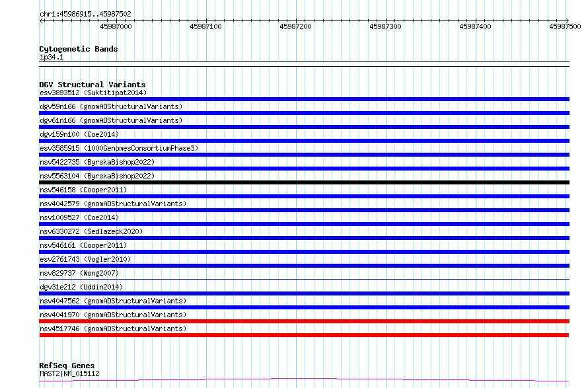
Task: Click the Cytogenetic Bands track title
Action: (x=79, y=49)
